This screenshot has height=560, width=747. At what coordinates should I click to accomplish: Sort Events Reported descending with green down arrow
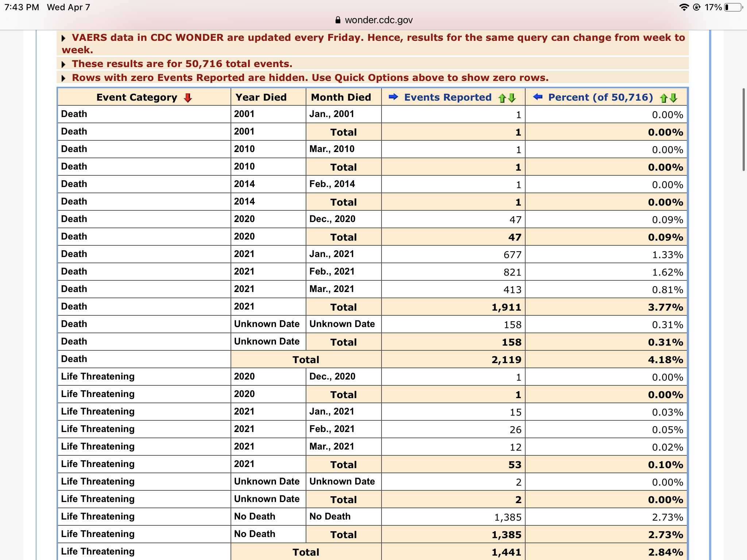point(512,98)
